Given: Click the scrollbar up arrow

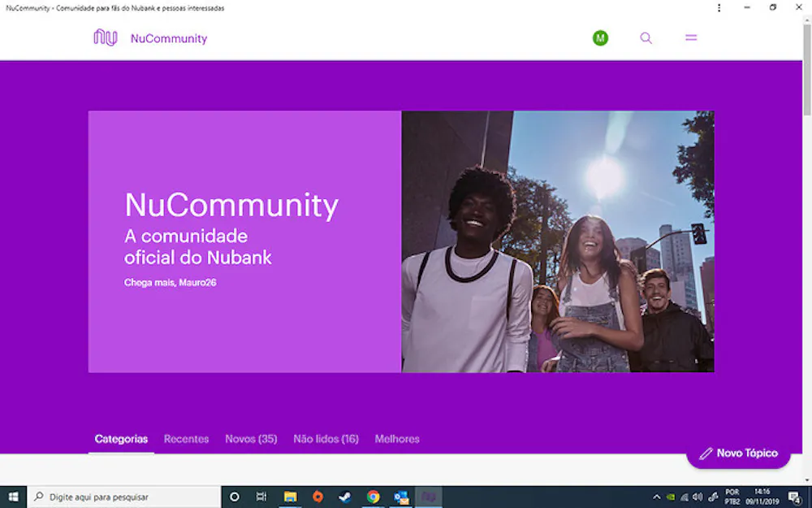Looking at the screenshot, I should tap(807, 20).
